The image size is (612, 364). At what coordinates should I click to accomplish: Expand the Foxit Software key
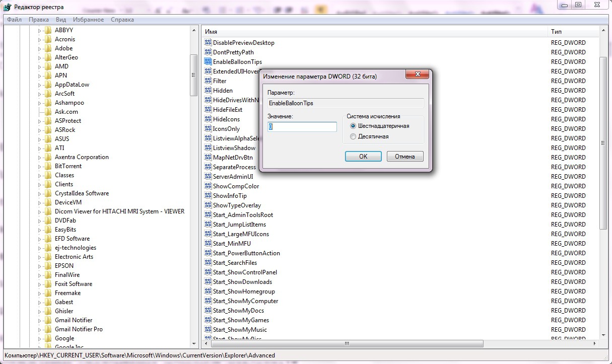pos(40,284)
